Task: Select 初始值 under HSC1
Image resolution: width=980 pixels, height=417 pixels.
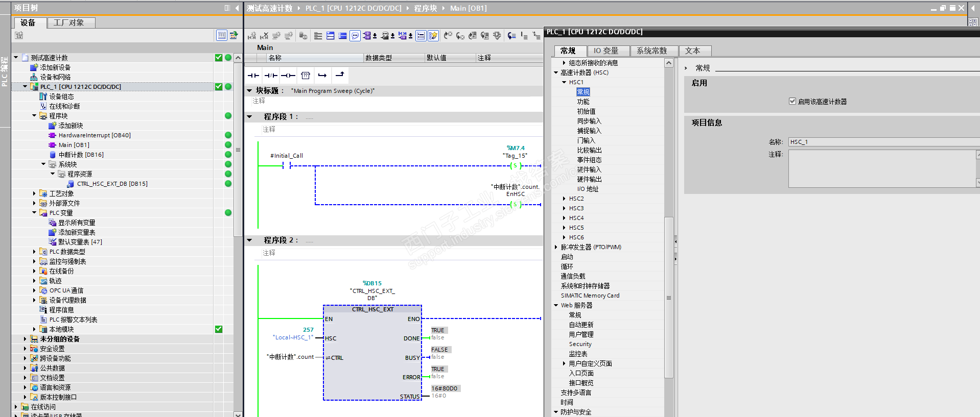Action: point(586,111)
